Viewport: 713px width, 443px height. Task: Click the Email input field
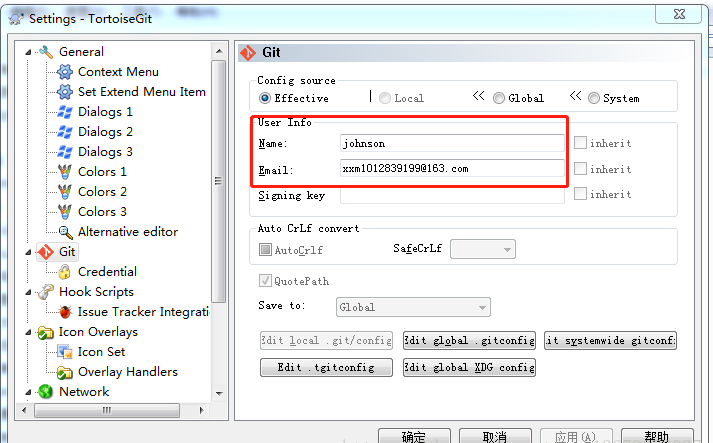pyautogui.click(x=452, y=169)
